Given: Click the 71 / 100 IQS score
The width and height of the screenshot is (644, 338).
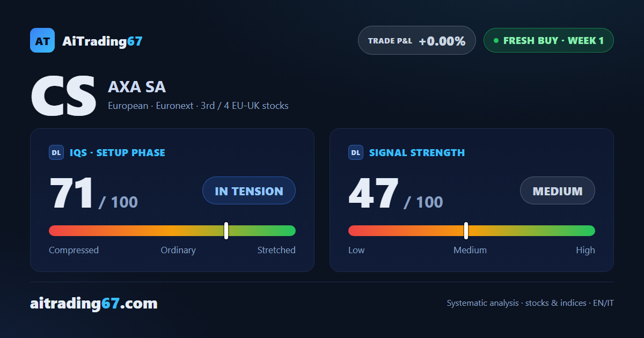Looking at the screenshot, I should coord(93,194).
